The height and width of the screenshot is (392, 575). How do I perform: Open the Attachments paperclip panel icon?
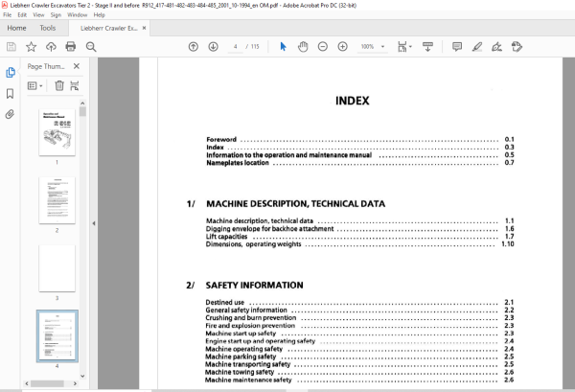click(11, 114)
